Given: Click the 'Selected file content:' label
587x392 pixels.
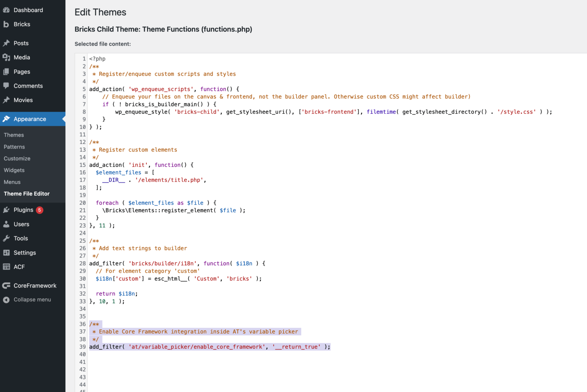Looking at the screenshot, I should point(103,44).
